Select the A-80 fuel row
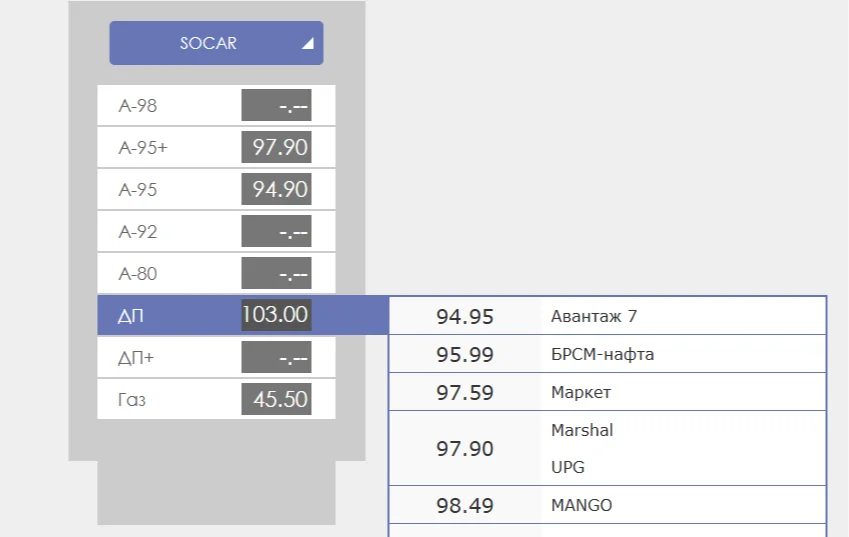 click(216, 273)
